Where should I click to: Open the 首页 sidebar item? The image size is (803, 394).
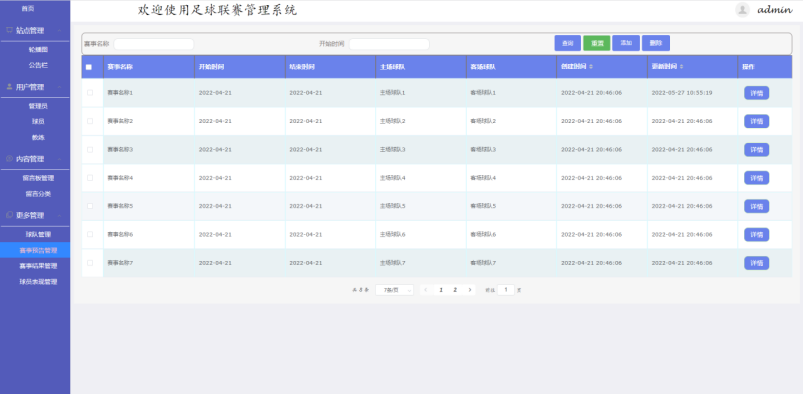coord(28,9)
